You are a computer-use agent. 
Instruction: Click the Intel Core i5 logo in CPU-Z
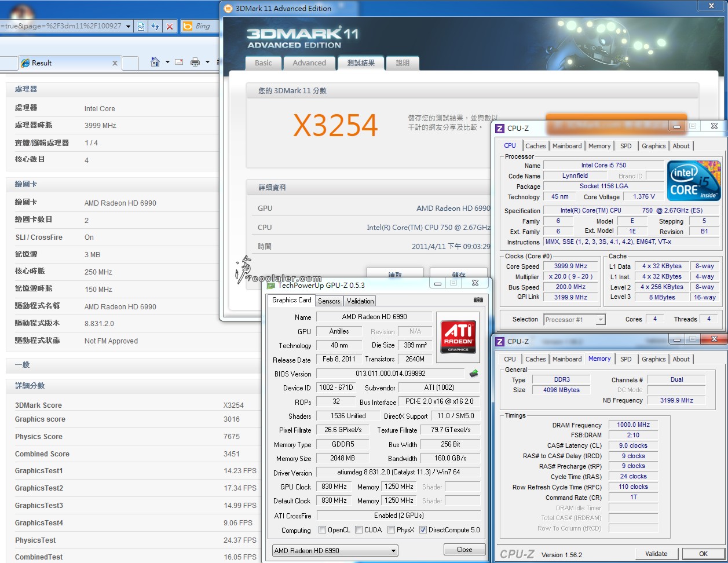[x=694, y=181]
